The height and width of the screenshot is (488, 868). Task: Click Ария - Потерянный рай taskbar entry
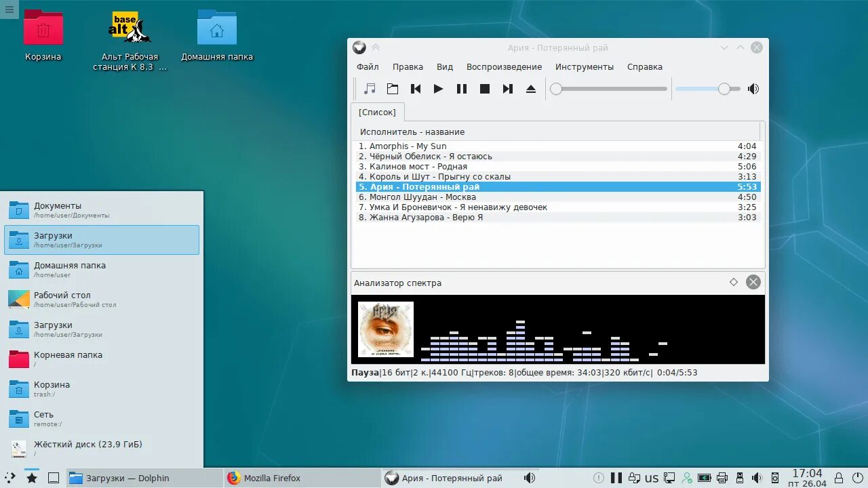[461, 478]
